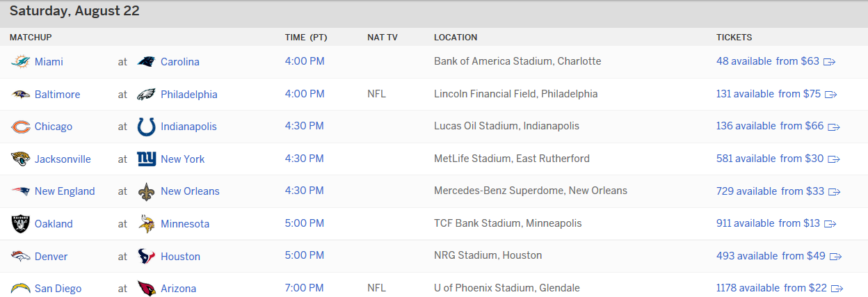Open the San Diego team link

[x=58, y=289]
